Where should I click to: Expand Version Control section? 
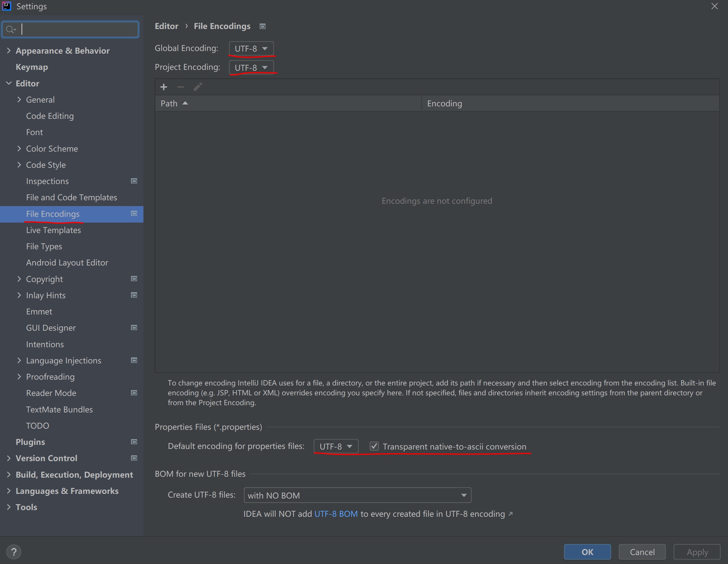pos(9,458)
